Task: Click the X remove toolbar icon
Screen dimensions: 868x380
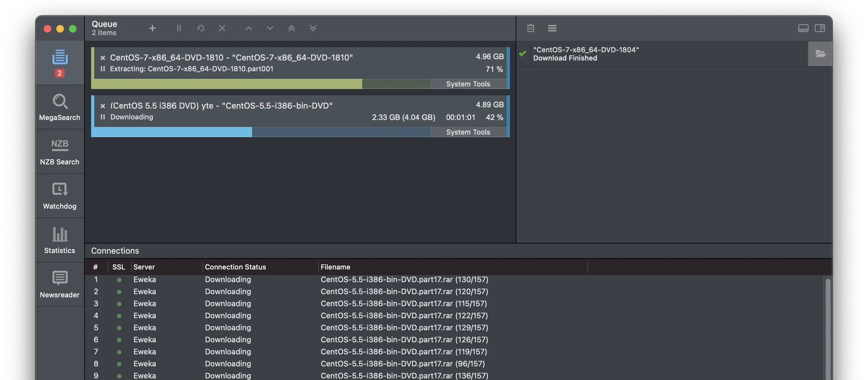Action: (x=222, y=28)
